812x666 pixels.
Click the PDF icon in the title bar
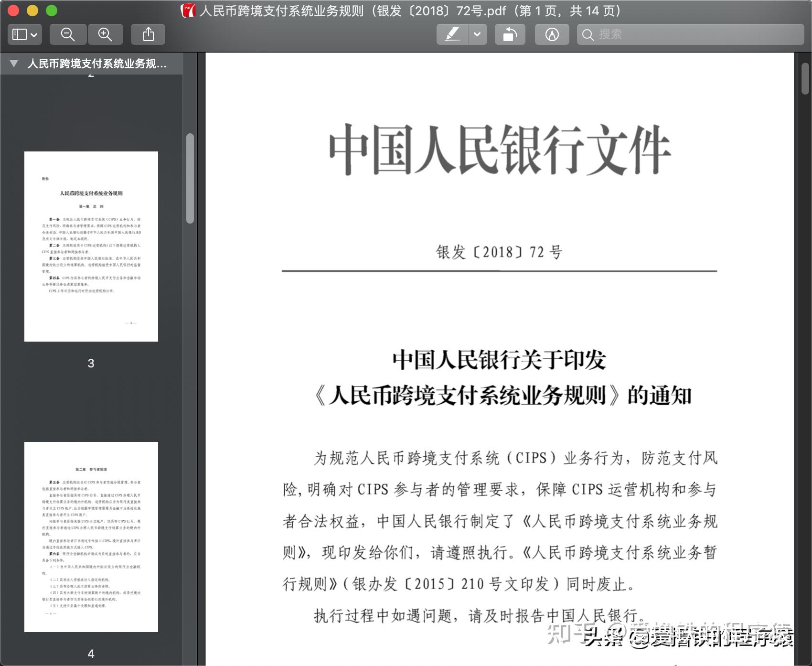pyautogui.click(x=188, y=10)
